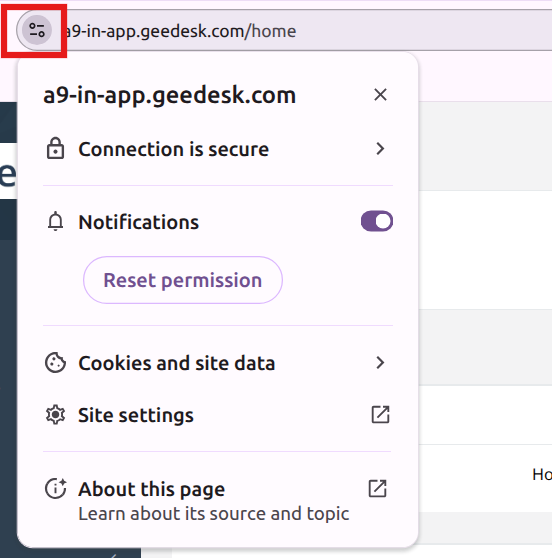Open Connection is secure details
This screenshot has width=552, height=558.
218,148
